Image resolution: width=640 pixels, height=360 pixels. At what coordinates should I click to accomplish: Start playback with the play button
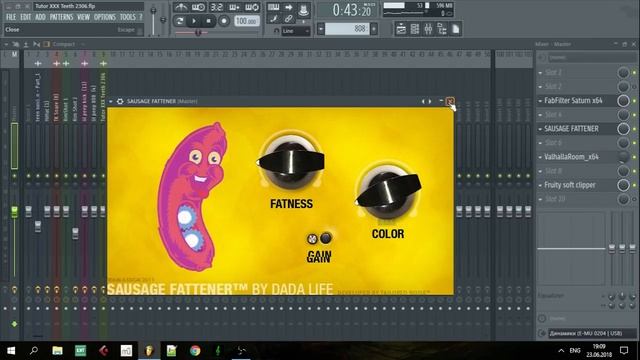[194, 21]
